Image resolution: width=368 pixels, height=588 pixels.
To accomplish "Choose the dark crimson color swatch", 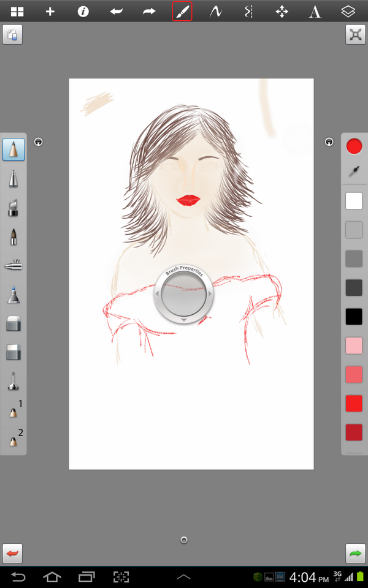I will click(354, 432).
